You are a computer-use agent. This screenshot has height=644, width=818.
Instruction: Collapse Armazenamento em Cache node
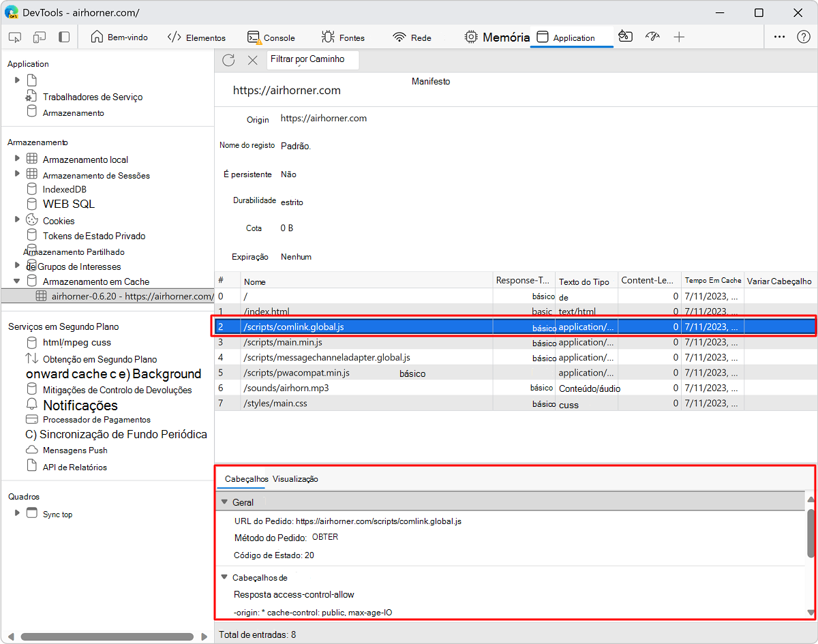pyautogui.click(x=17, y=281)
